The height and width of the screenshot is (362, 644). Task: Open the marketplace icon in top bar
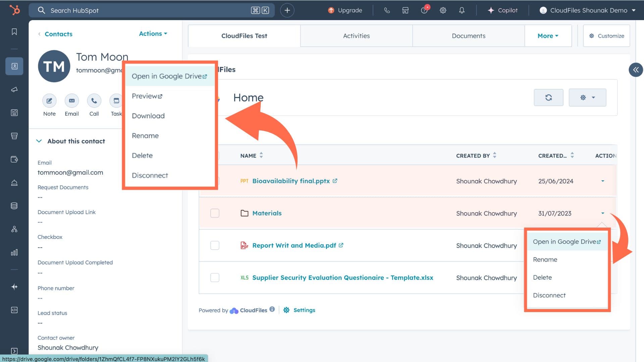coord(405,10)
